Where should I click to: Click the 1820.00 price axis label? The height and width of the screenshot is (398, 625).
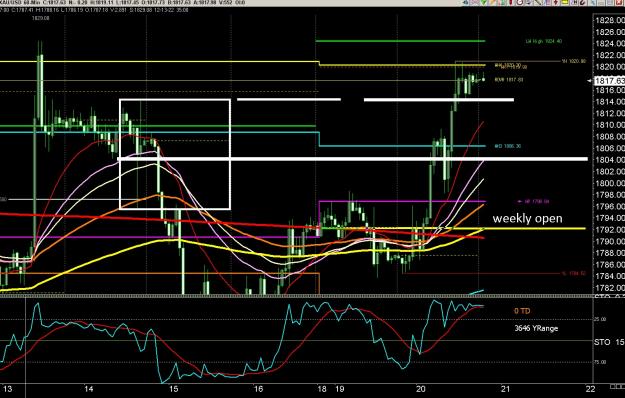(x=609, y=67)
